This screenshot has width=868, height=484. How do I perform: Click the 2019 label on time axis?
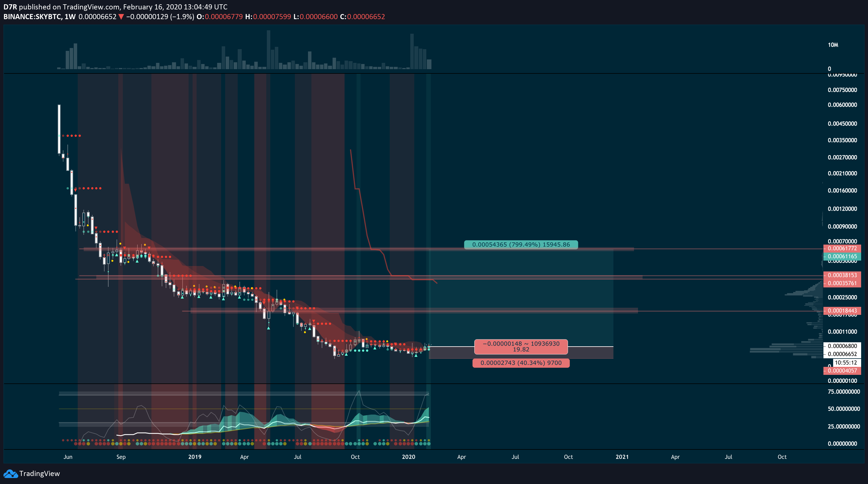point(195,457)
